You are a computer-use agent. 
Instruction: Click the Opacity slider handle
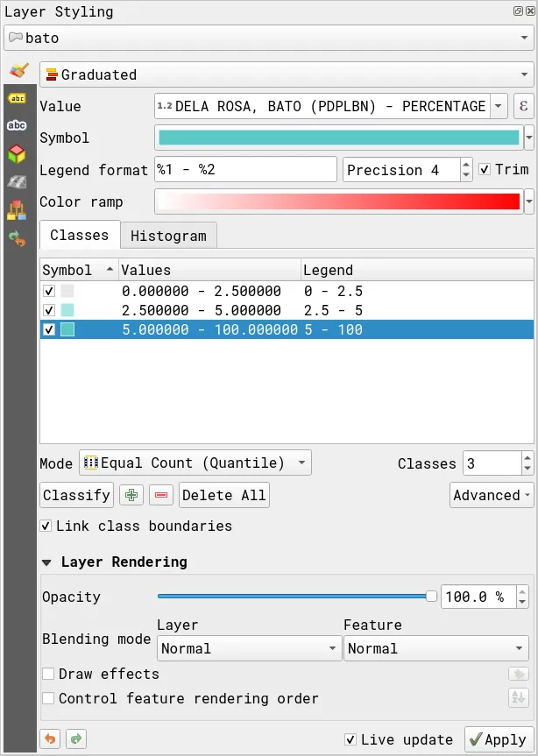tap(431, 597)
